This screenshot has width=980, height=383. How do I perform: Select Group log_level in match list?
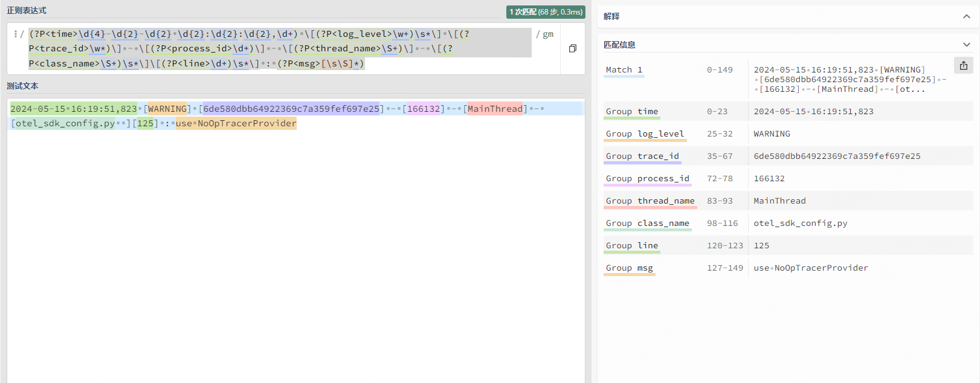645,134
